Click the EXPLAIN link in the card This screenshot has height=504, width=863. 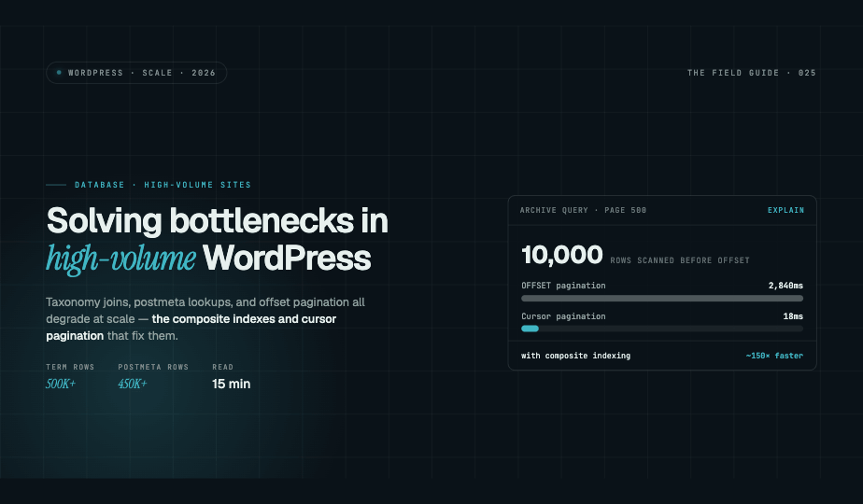[x=786, y=210]
